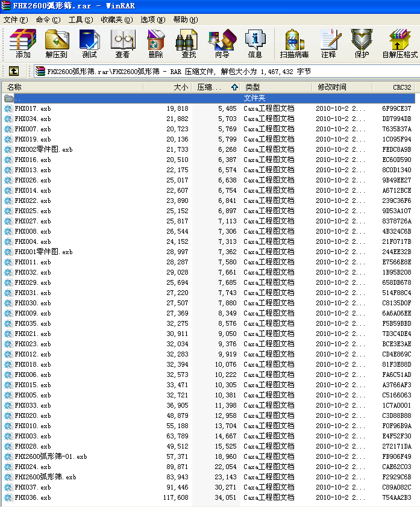The width and height of the screenshot is (420, 507).
Task: Open the 工具(S) menu
Action: tap(81, 20)
